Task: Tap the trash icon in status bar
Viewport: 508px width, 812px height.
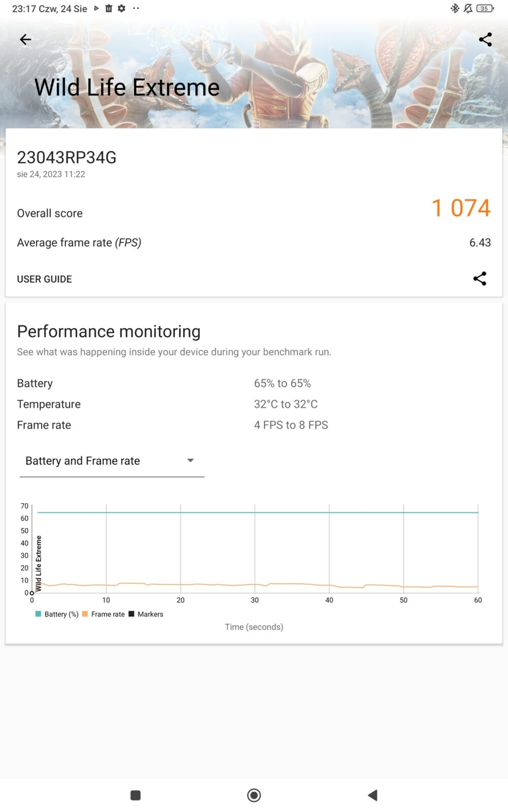Action: (109, 8)
